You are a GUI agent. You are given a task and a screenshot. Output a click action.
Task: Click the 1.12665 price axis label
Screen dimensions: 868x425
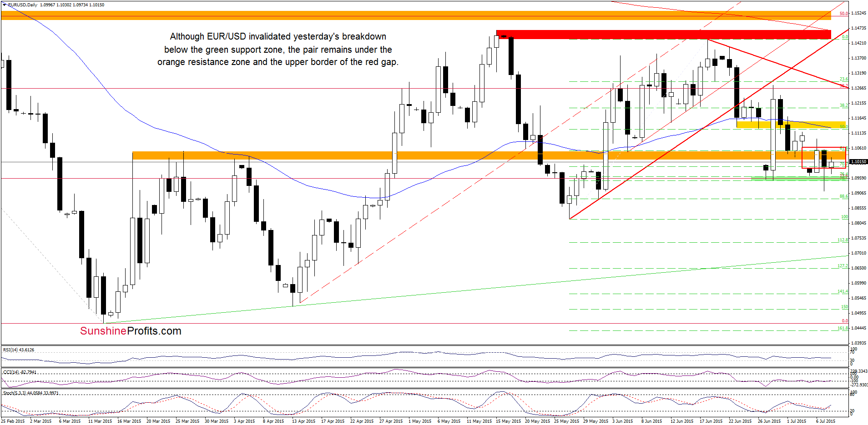coord(858,88)
